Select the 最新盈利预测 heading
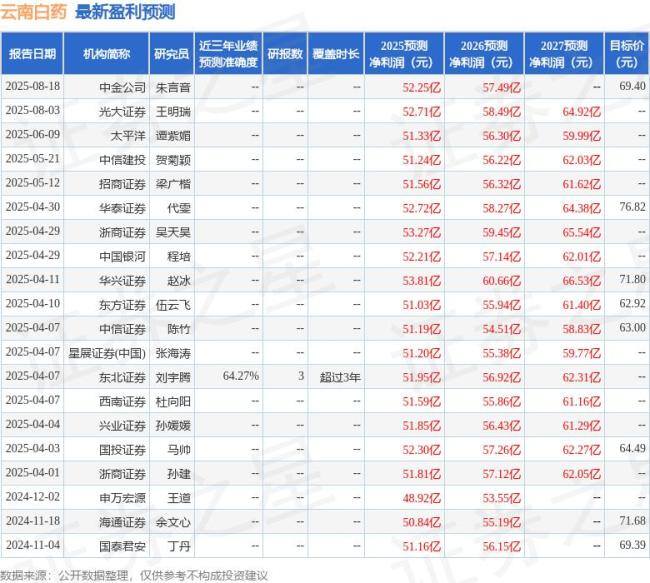The width and height of the screenshot is (650, 583). [x=125, y=12]
